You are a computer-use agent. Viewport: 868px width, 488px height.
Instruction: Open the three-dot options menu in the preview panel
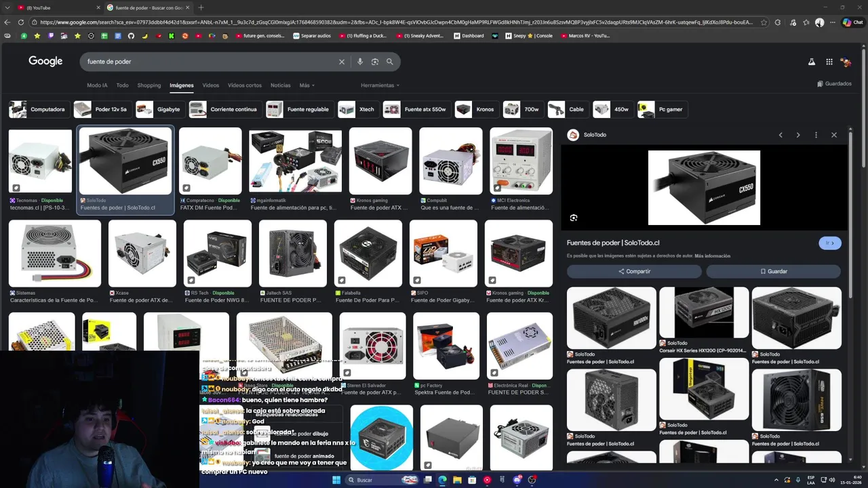pos(816,135)
